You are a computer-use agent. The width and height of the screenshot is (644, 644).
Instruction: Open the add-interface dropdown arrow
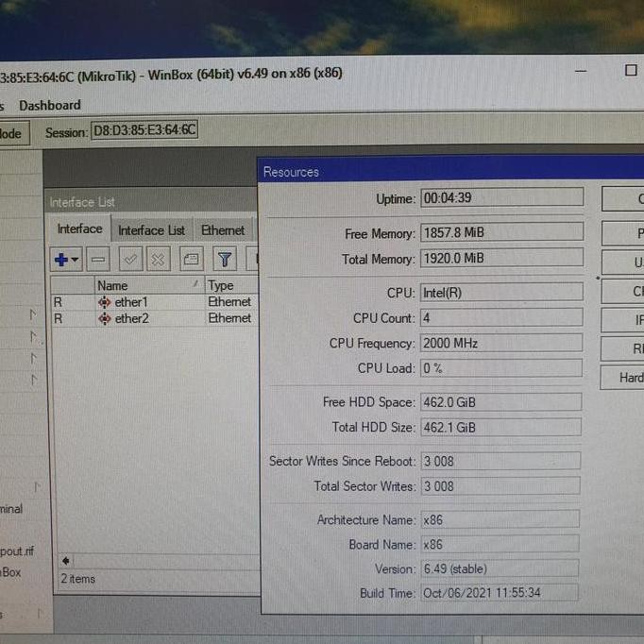76,260
